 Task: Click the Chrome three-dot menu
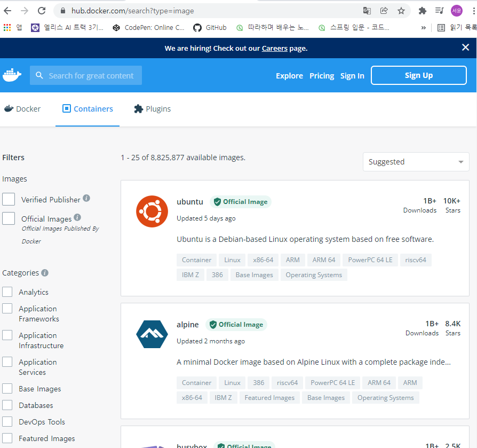click(474, 11)
